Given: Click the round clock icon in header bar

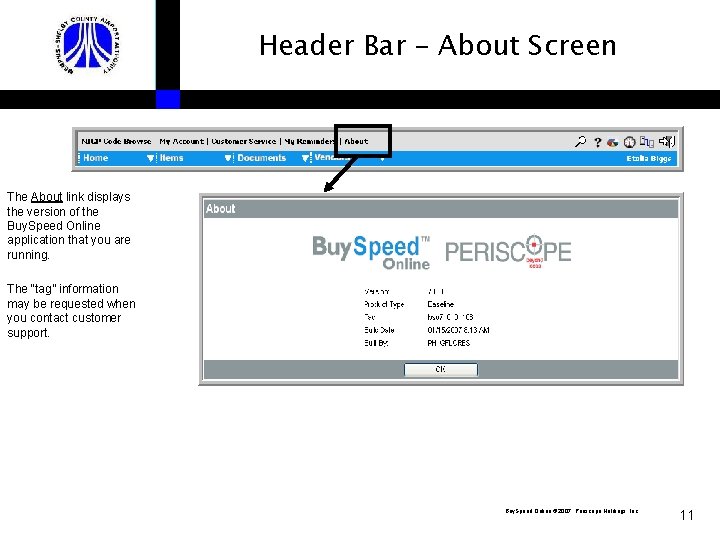Looking at the screenshot, I should coord(629,142).
